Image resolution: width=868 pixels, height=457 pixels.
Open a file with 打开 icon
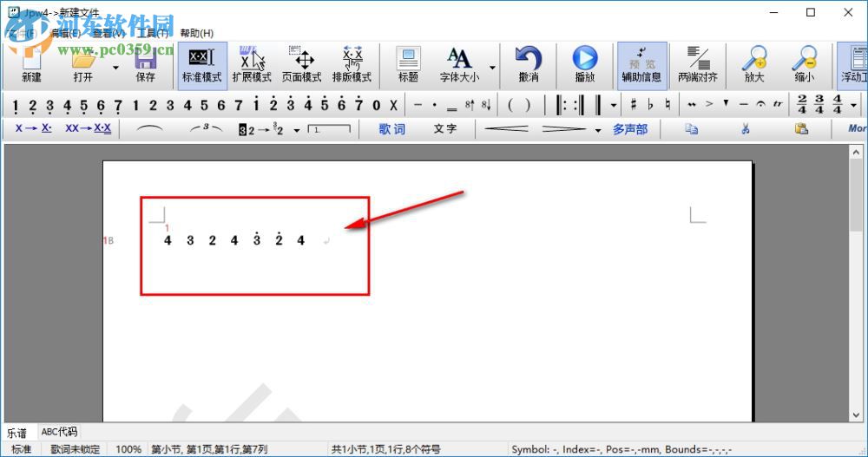83,65
